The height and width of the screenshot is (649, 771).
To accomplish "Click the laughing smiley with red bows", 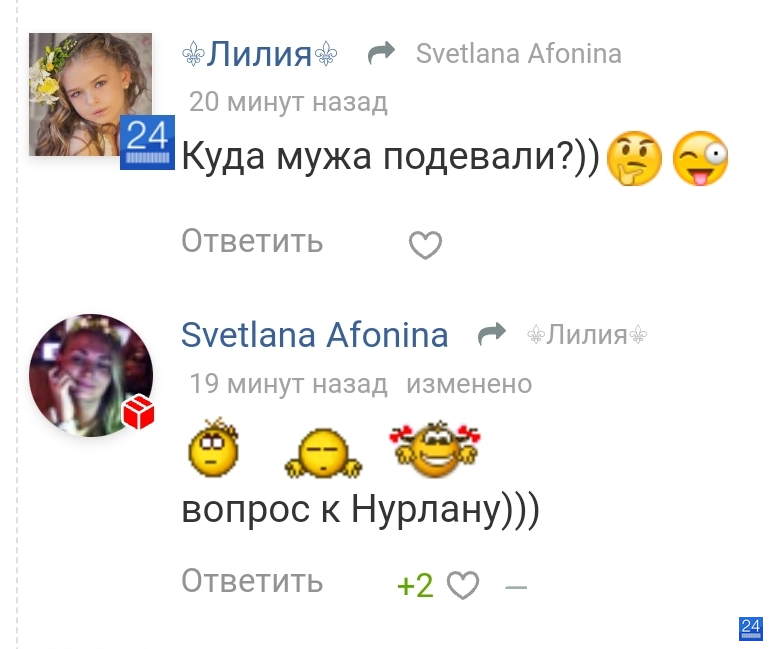I will [435, 449].
